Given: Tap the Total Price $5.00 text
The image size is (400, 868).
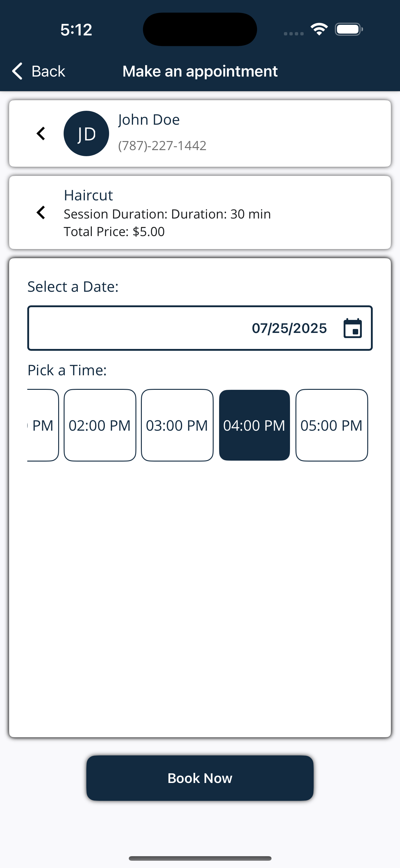Looking at the screenshot, I should [114, 232].
